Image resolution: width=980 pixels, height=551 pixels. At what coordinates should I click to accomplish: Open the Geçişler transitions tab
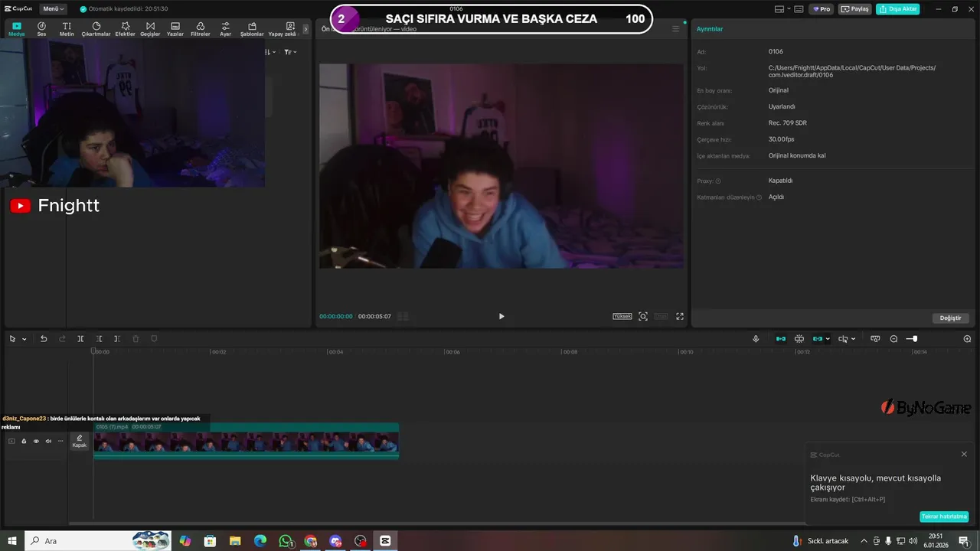click(x=150, y=29)
